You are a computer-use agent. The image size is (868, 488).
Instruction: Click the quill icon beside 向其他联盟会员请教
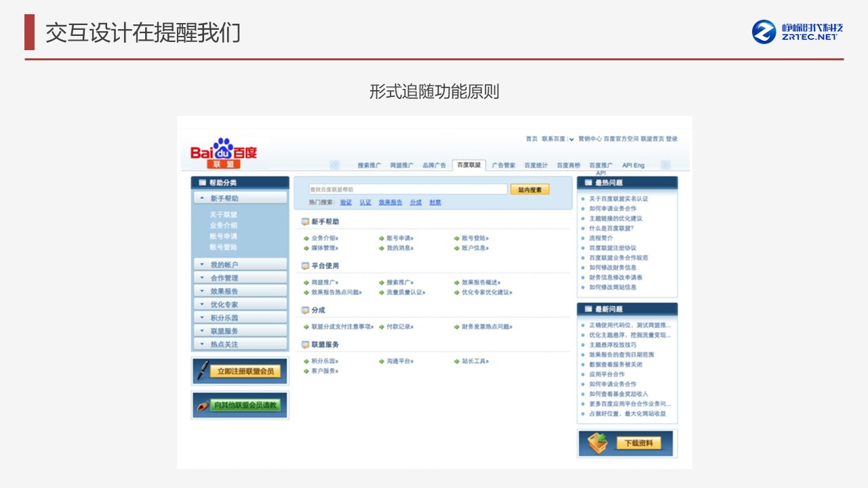(x=202, y=405)
